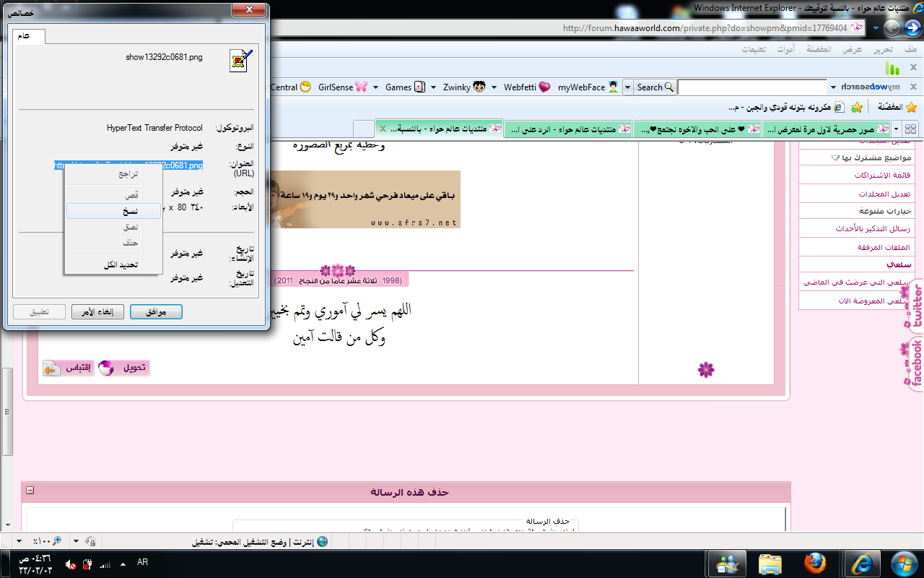
Task: Open the Search button dropdown arrow
Action: coord(627,87)
